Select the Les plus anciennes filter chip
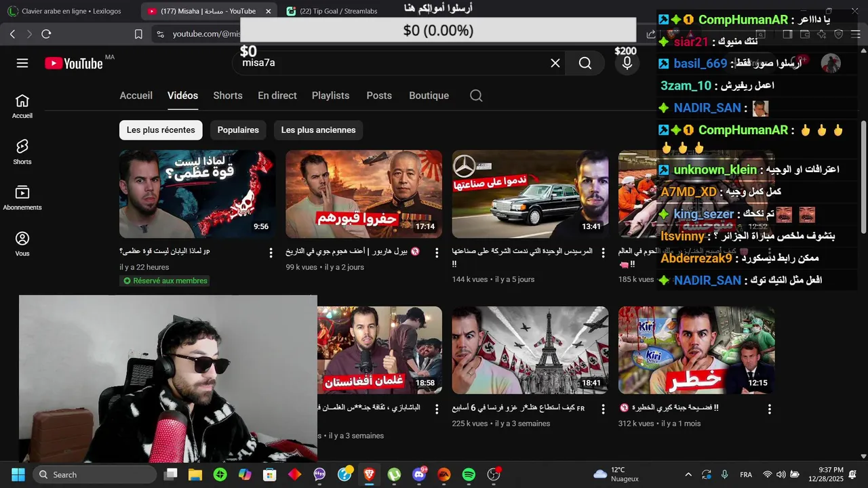The width and height of the screenshot is (868, 488). (318, 130)
